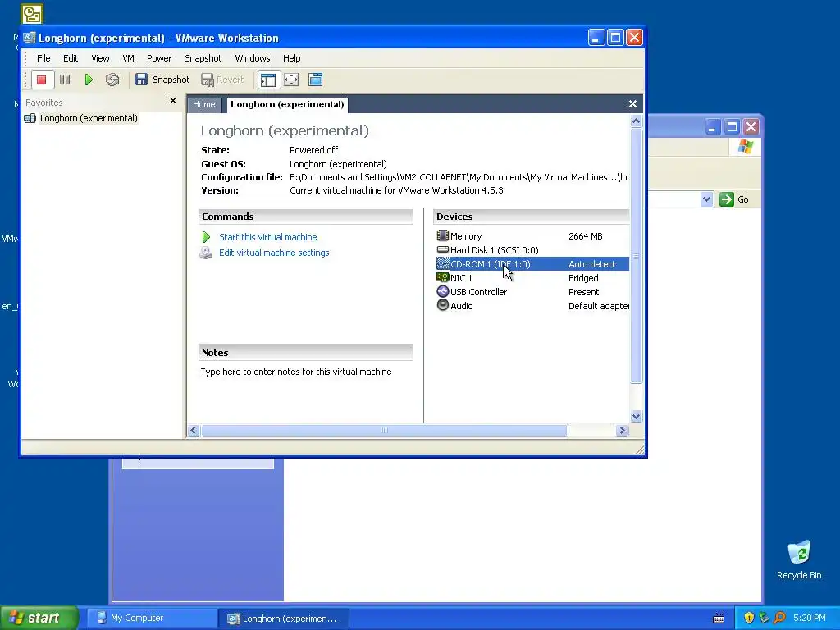840x630 pixels.
Task: Click the desktop icon at top-left corner
Action: (32, 14)
